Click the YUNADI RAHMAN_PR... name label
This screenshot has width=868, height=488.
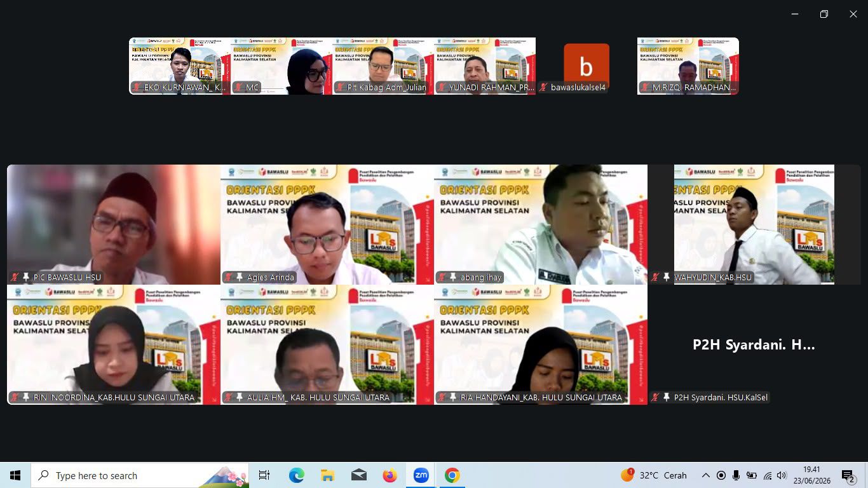tap(492, 88)
